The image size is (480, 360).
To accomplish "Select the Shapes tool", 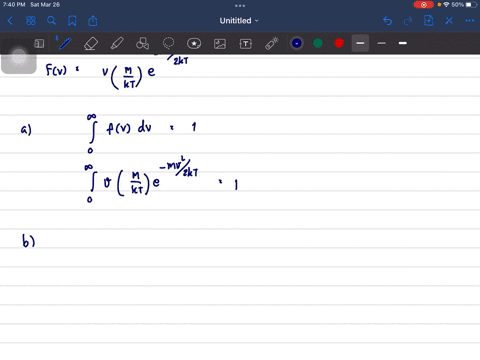I will point(142,43).
